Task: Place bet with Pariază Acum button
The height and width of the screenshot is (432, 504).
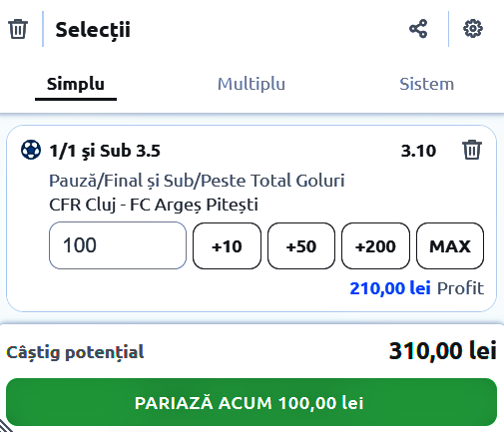Action: [252, 402]
